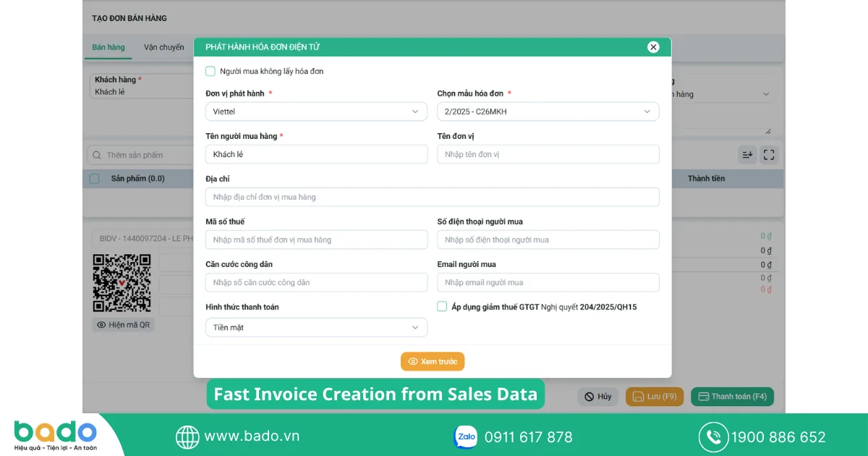Click the phone call icon near 1900 886 652
This screenshot has height=456, width=868.
click(x=713, y=437)
